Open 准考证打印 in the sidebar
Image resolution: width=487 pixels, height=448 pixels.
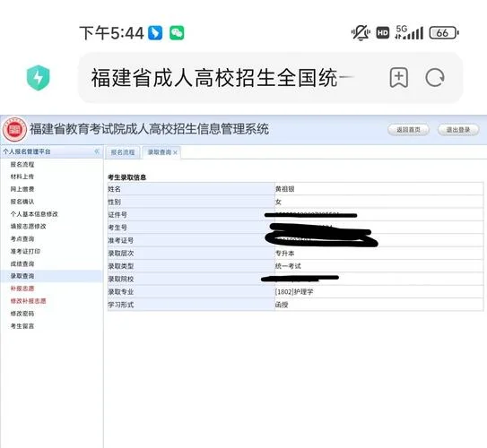(25, 251)
